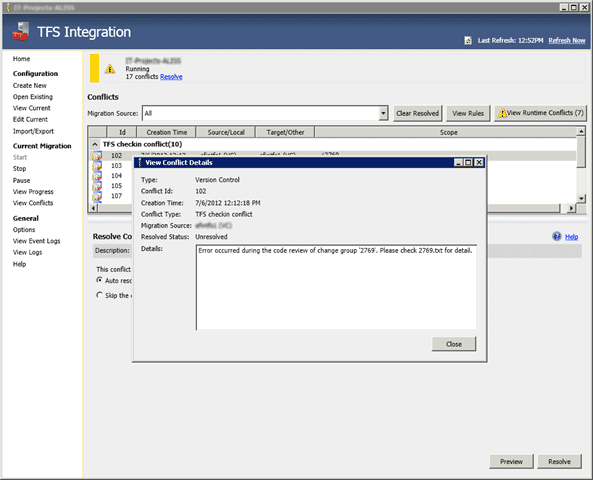Collapse the TFS checkin conflict group
Viewport: 593px width, 480px height.
pyautogui.click(x=95, y=144)
